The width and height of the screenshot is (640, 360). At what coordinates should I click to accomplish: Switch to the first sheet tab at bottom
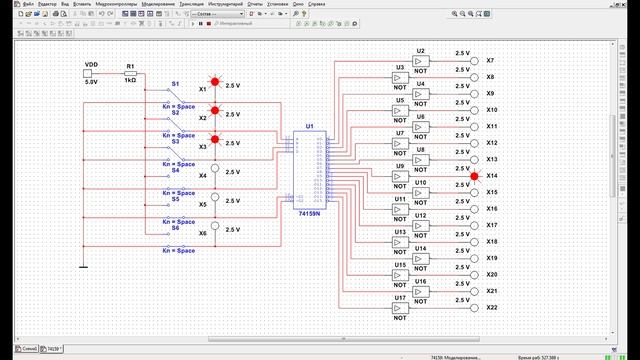27,349
